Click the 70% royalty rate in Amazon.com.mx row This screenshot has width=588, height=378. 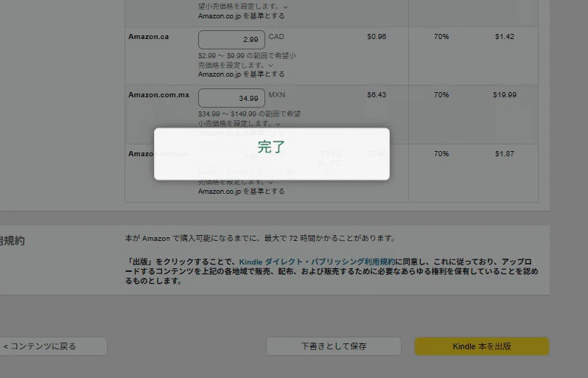pos(441,95)
